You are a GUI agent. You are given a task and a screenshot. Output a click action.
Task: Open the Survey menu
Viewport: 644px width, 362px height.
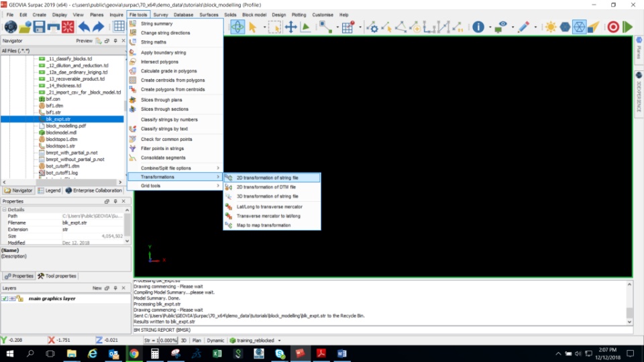160,15
